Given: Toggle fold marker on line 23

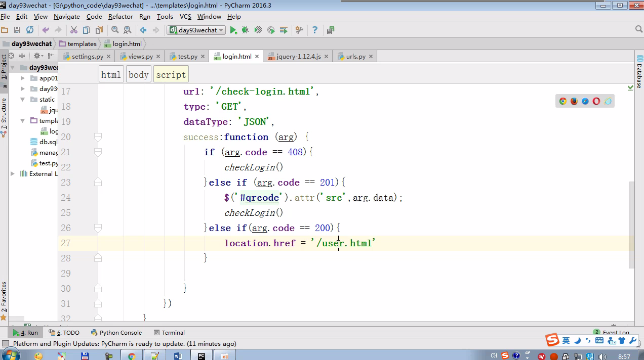Looking at the screenshot, I should [98, 183].
